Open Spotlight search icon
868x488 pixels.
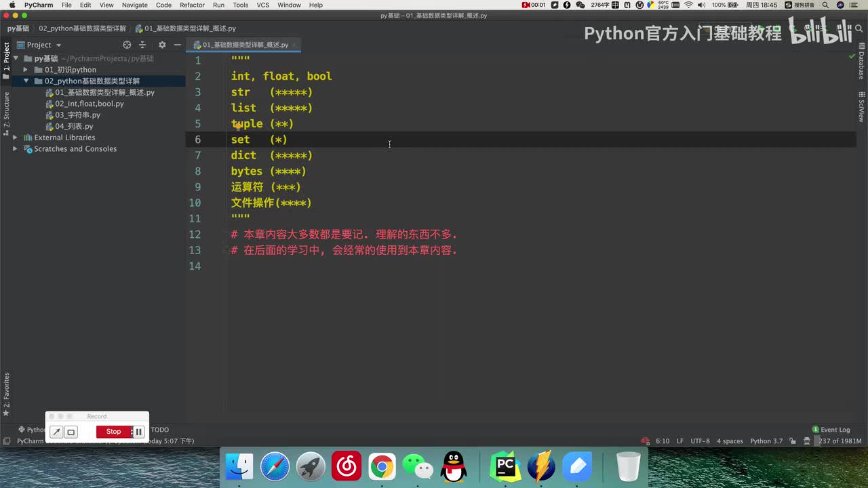coord(825,5)
